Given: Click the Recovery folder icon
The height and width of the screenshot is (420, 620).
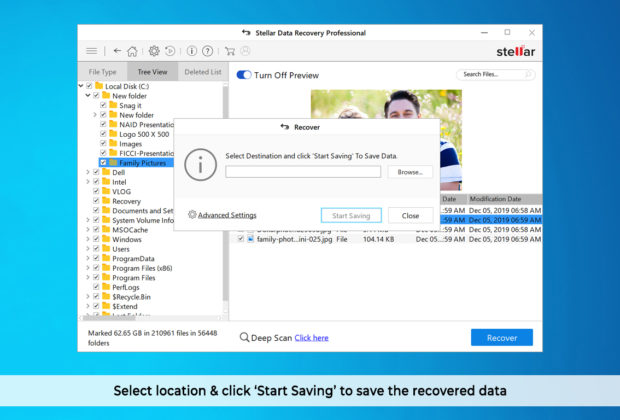Looking at the screenshot, I should click(x=106, y=201).
